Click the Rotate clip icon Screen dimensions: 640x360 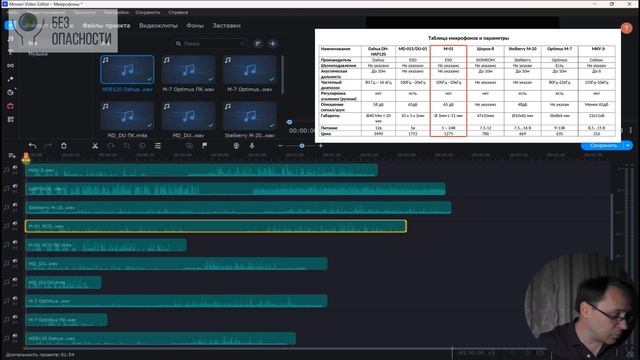coord(111,146)
